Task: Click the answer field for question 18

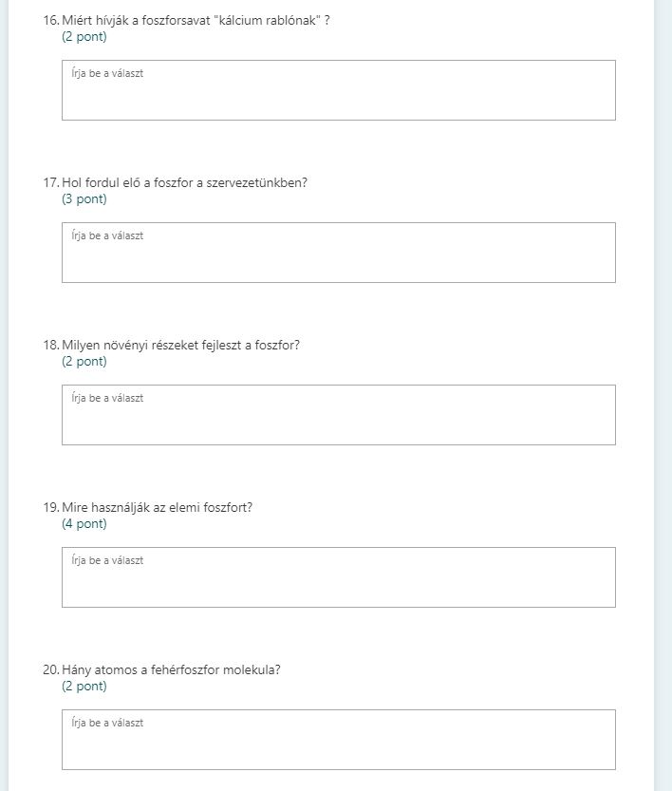Action: click(338, 415)
